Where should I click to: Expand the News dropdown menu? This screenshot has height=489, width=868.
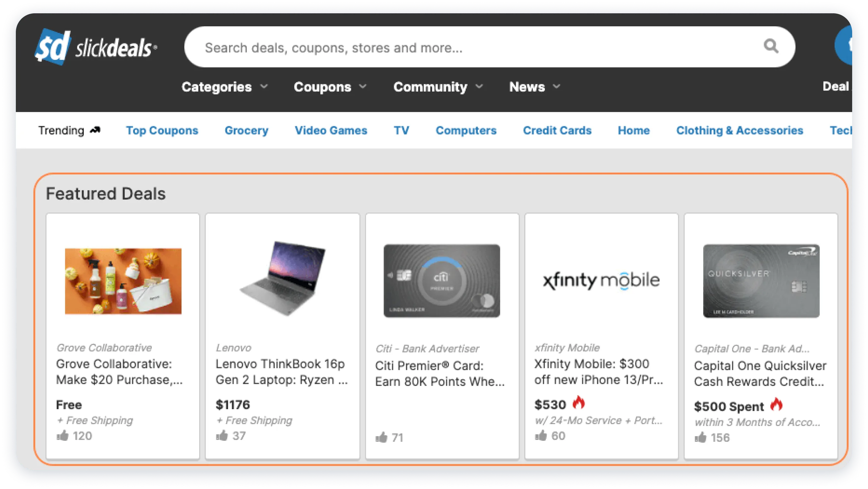click(535, 87)
